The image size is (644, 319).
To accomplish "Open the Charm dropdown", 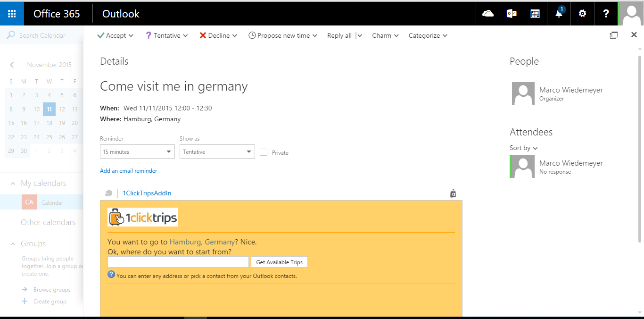I will [385, 35].
